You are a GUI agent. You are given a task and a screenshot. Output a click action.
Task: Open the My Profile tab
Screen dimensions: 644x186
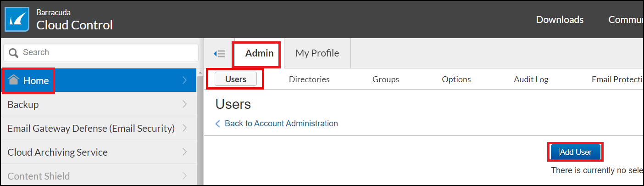(317, 53)
